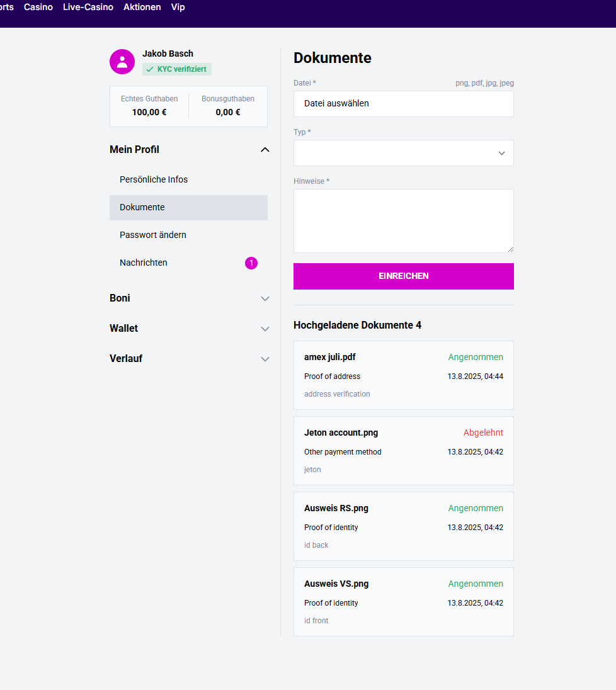
Task: Expand the Boni section
Action: (265, 298)
